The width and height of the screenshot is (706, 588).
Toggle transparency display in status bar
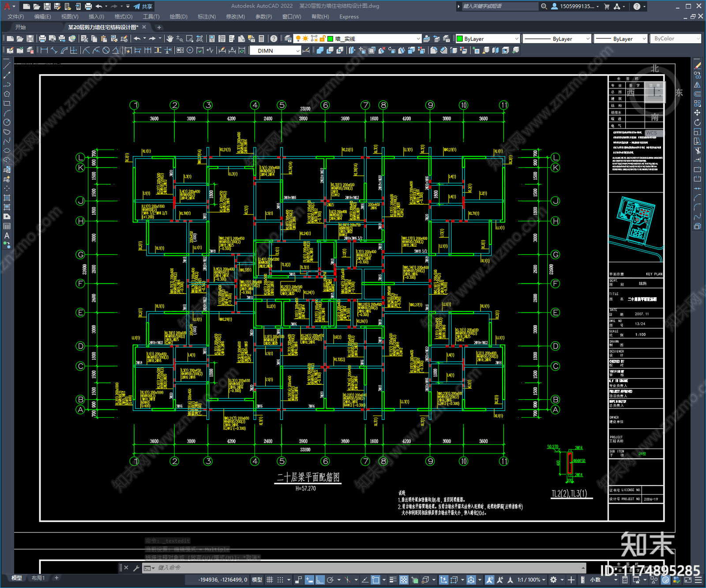click(x=404, y=580)
